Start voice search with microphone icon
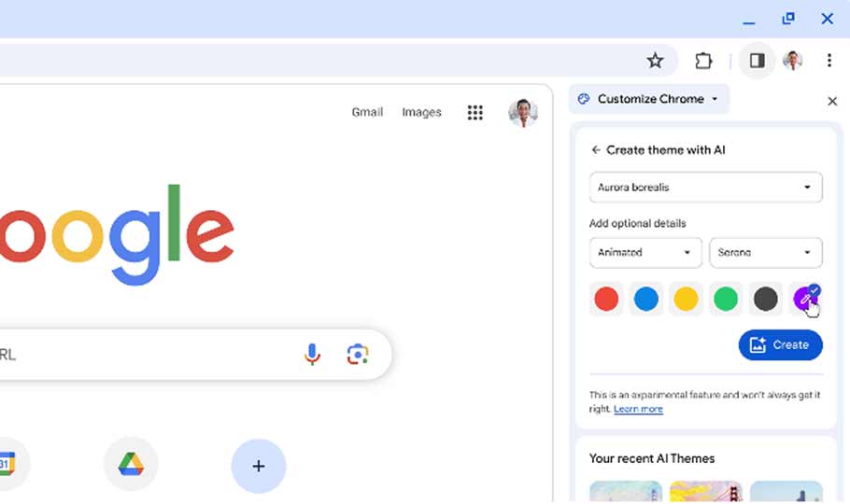 [x=312, y=355]
